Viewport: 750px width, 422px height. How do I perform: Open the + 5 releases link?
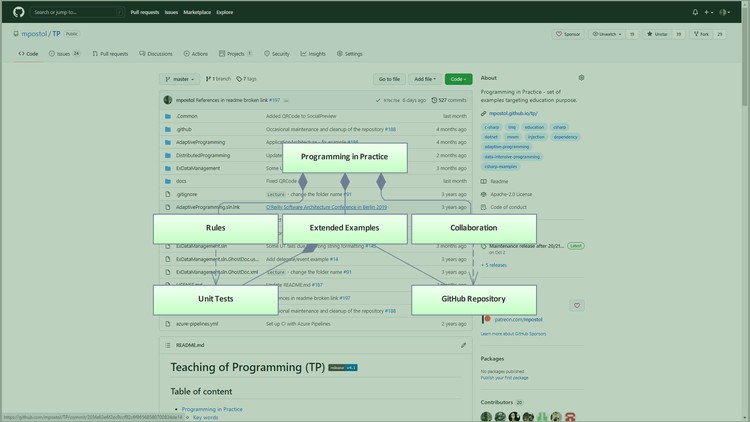click(x=494, y=265)
